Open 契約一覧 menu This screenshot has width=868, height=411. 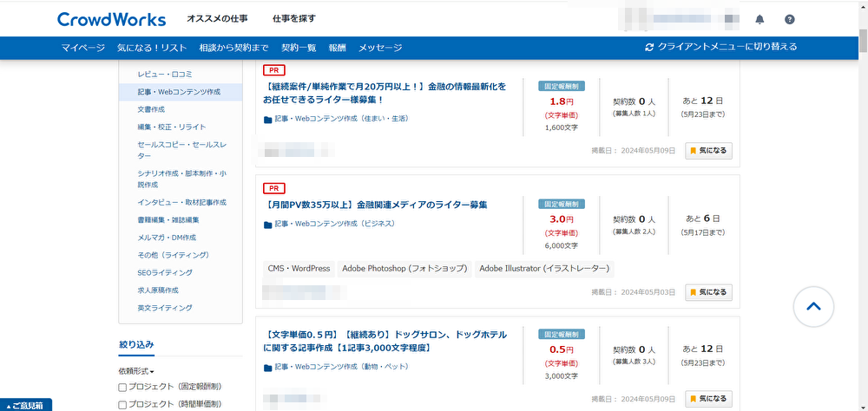299,48
